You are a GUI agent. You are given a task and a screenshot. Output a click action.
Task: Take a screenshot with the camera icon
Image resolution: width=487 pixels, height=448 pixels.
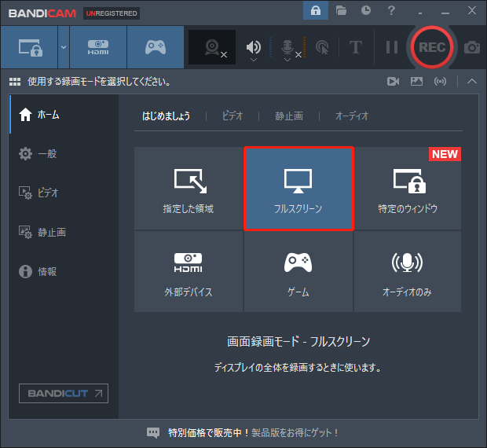click(x=472, y=47)
